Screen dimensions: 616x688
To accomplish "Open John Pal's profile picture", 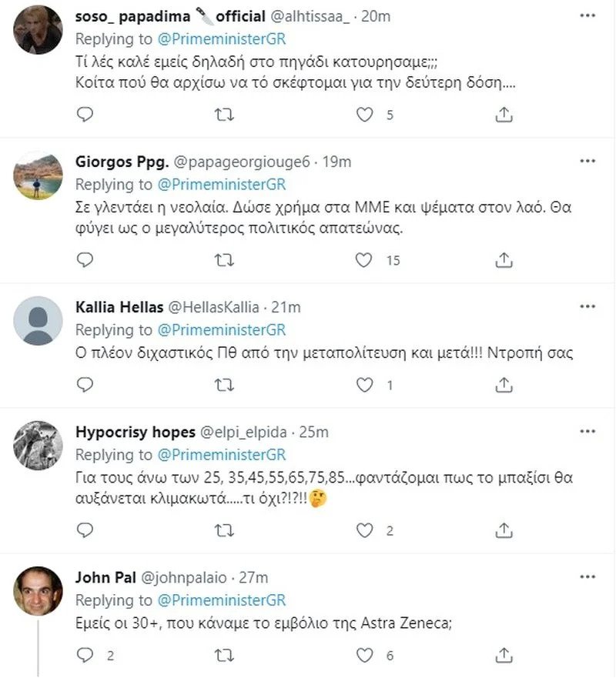I will pos(38,591).
